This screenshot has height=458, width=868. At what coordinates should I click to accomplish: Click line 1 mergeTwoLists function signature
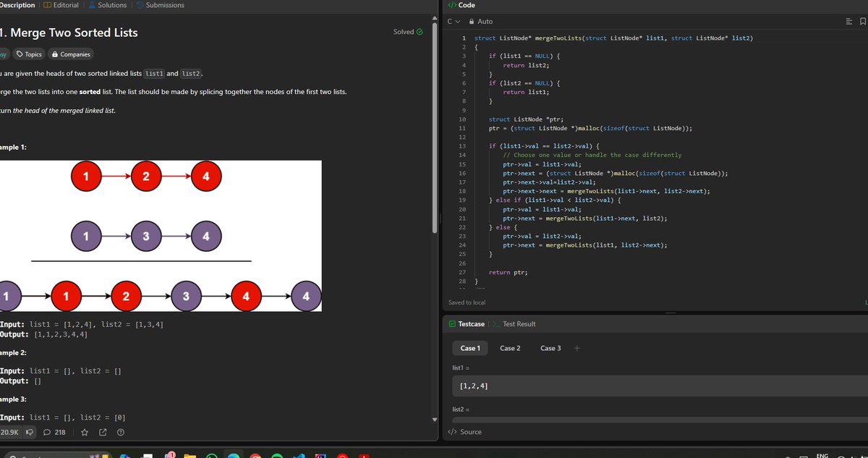(613, 38)
